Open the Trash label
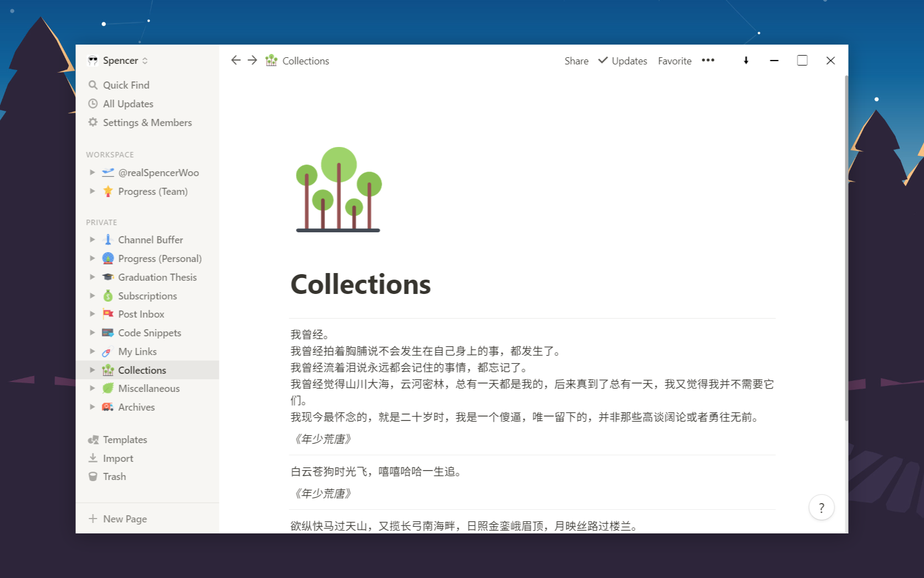This screenshot has height=578, width=924. click(114, 477)
